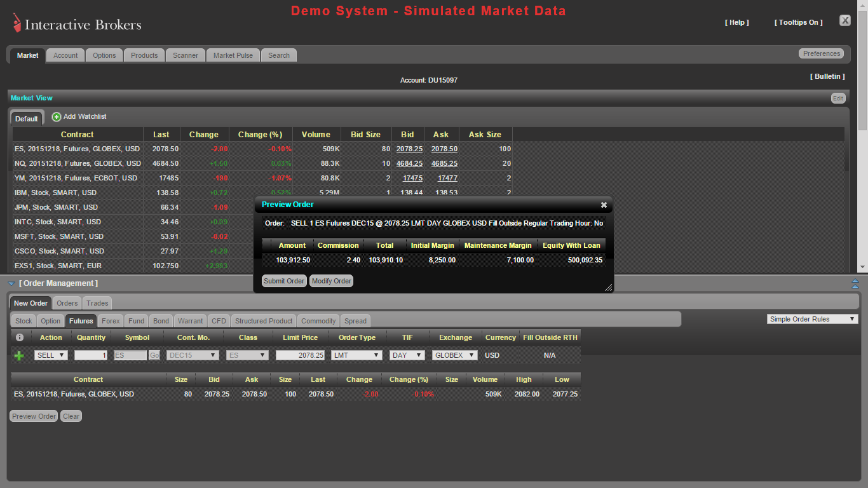Click the Preview Order button

point(34,416)
